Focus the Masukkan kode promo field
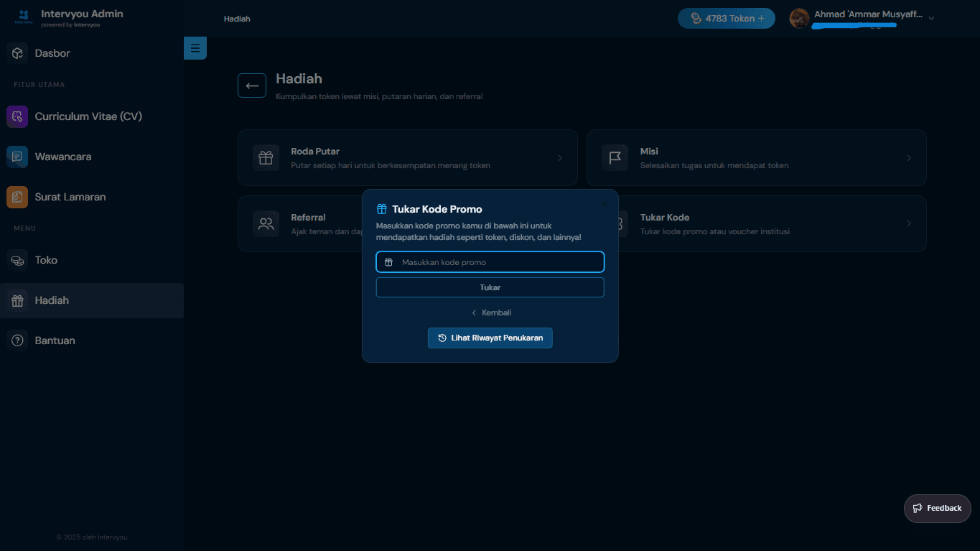 coord(490,262)
